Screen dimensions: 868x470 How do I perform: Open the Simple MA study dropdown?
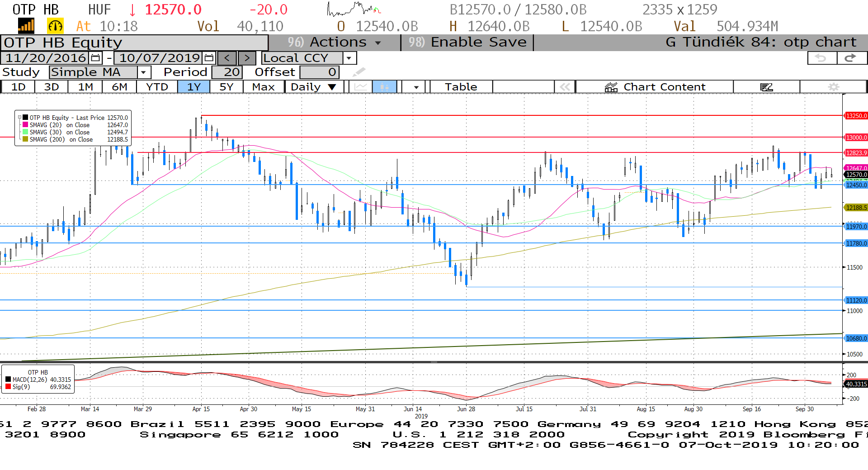click(x=143, y=72)
